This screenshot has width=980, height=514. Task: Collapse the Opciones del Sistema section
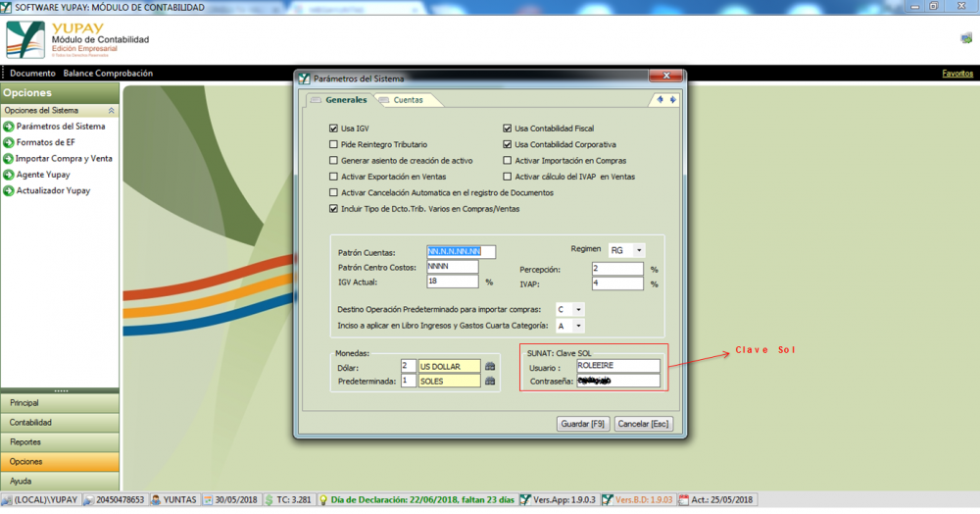pyautogui.click(x=112, y=111)
